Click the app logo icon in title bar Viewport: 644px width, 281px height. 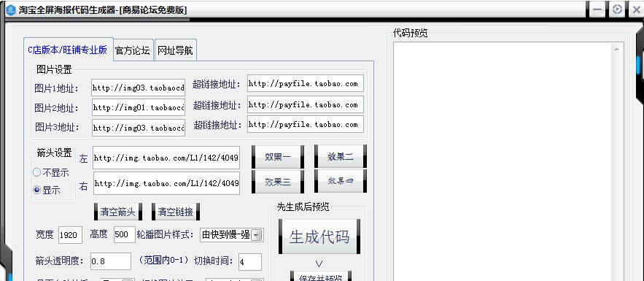click(x=10, y=9)
